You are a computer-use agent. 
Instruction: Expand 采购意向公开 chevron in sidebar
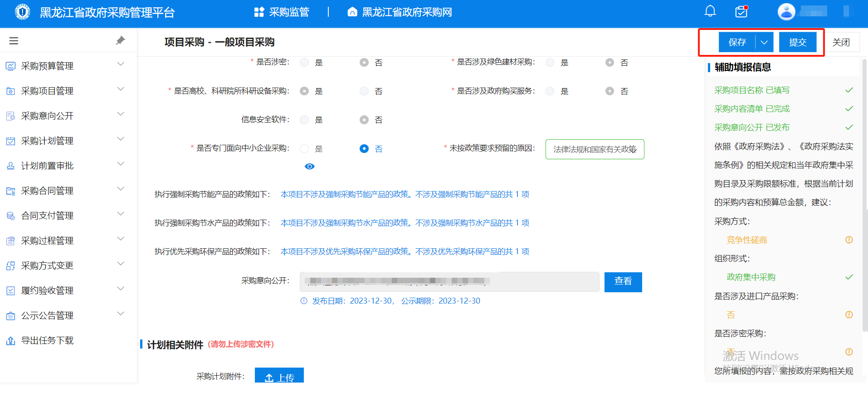coord(121,114)
